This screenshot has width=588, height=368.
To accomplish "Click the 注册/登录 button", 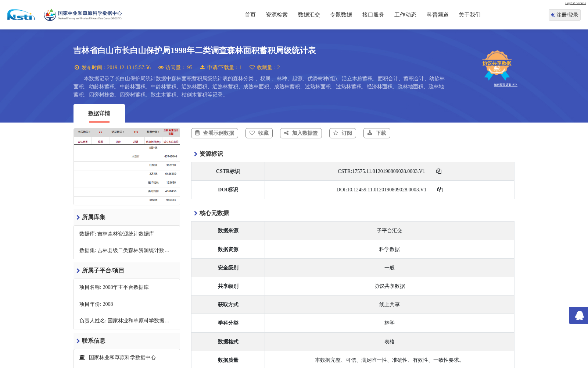I will tap(564, 15).
